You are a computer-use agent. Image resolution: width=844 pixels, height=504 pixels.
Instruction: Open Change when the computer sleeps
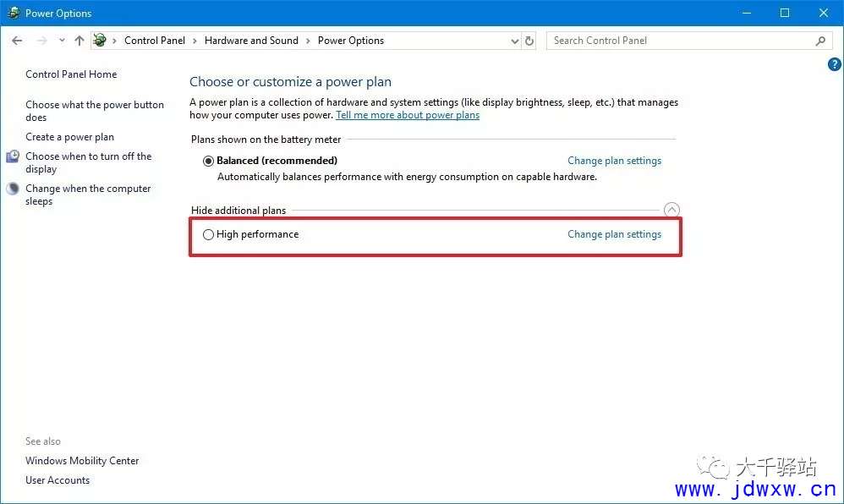tap(88, 195)
